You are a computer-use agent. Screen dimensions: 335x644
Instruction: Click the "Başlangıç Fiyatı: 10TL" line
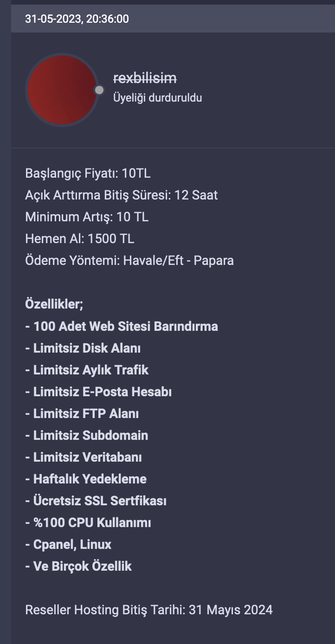[x=88, y=174]
